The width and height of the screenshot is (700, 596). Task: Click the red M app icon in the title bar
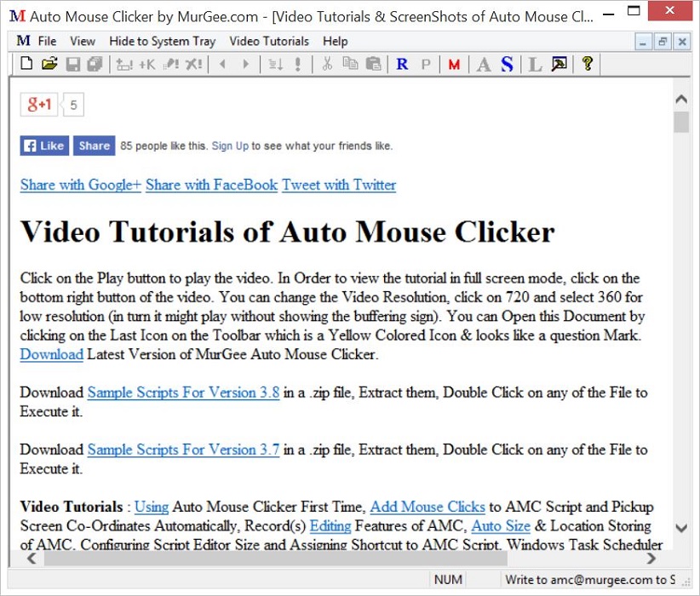pos(17,16)
